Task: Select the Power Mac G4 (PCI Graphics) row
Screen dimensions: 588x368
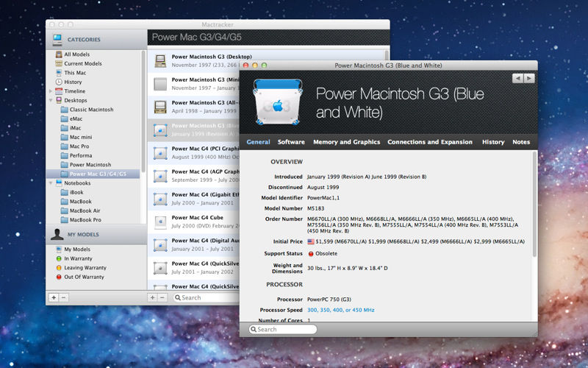Action: pos(193,153)
